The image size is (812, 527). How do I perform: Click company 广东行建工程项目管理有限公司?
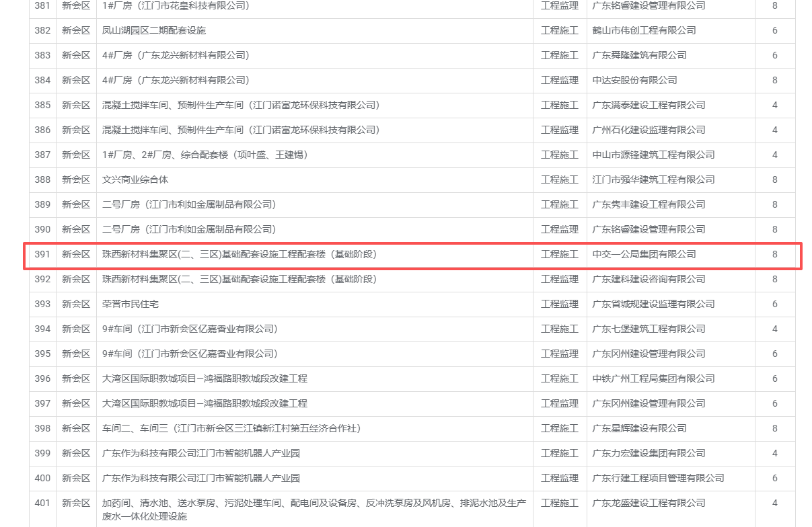658,478
